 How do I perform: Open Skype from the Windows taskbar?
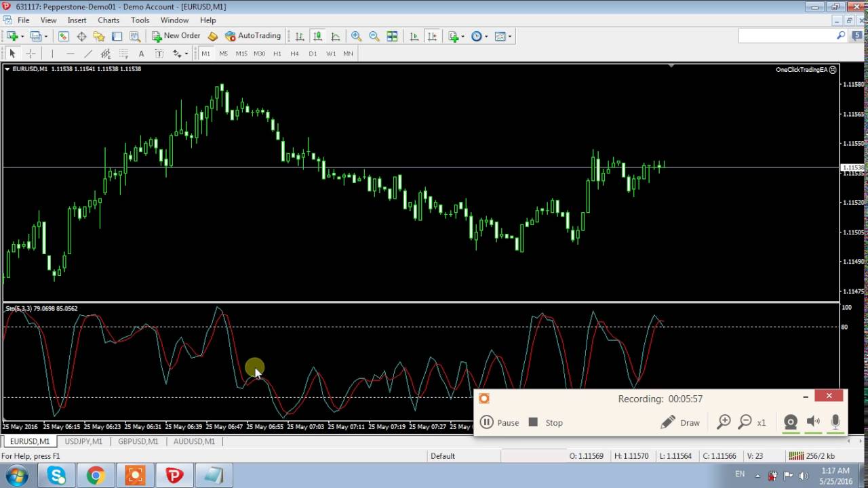point(56,476)
